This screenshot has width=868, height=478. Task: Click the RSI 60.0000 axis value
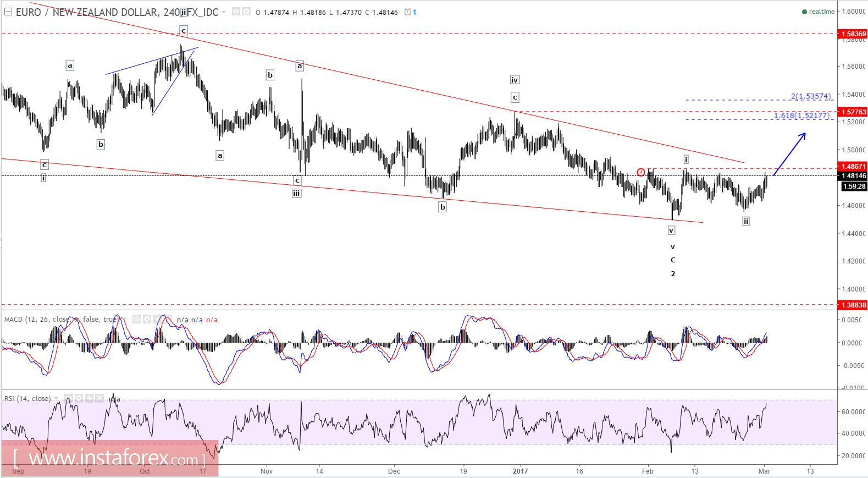(853, 411)
